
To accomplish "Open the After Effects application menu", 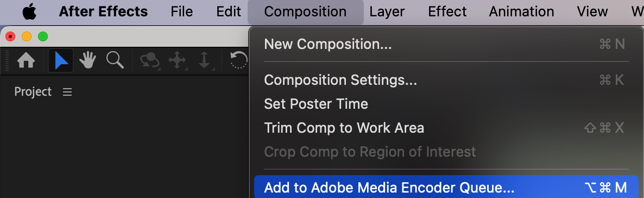I will (x=104, y=11).
